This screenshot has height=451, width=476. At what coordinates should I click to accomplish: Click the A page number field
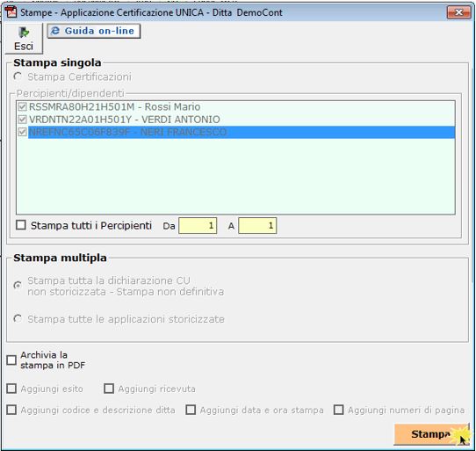tap(257, 225)
